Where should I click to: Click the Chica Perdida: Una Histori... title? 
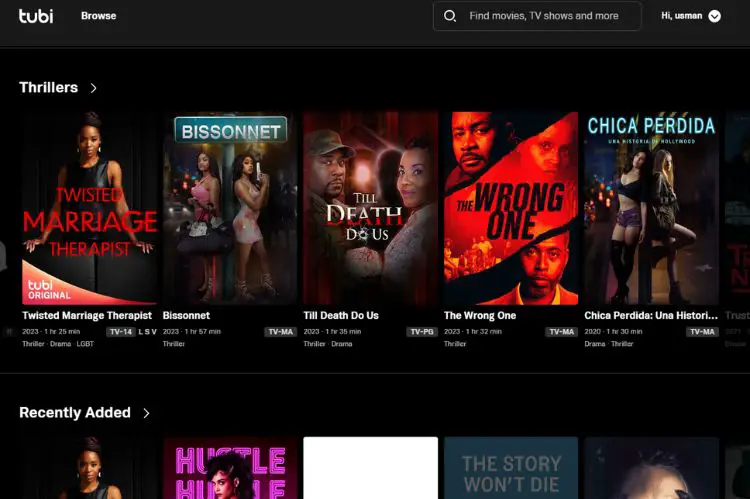coord(651,315)
